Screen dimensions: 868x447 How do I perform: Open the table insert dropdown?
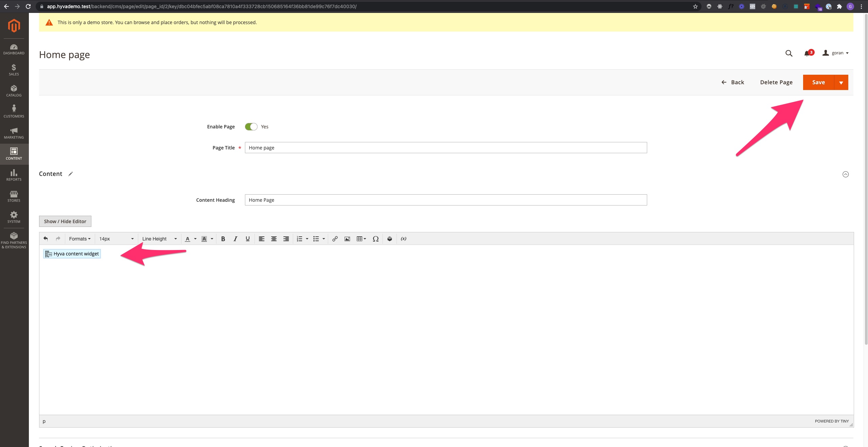point(361,239)
